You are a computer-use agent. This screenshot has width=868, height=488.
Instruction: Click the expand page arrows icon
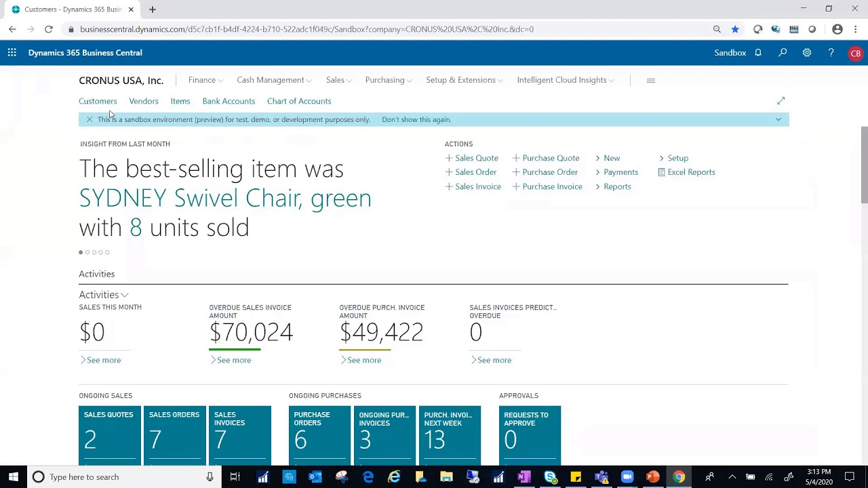pos(781,101)
